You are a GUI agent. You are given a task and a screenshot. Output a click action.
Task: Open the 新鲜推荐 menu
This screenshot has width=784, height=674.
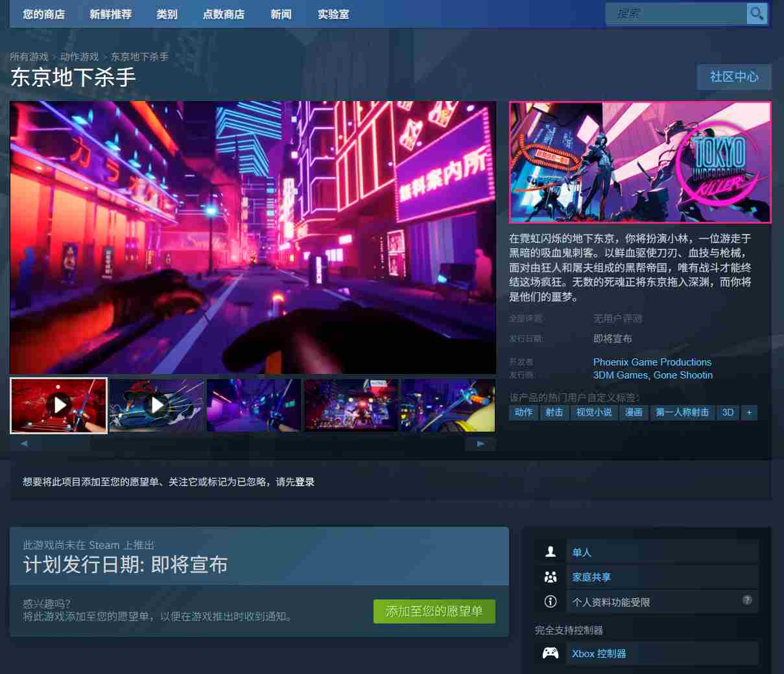[110, 14]
